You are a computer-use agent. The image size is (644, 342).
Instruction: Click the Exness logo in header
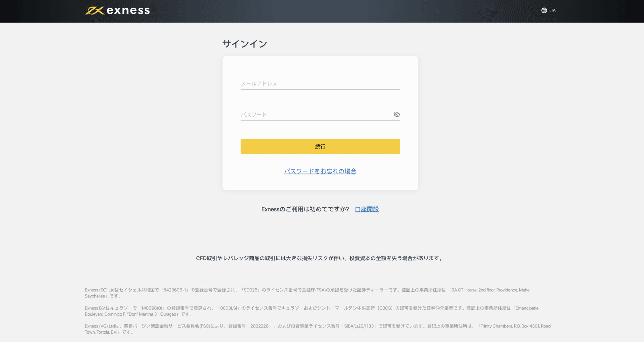coord(118,11)
